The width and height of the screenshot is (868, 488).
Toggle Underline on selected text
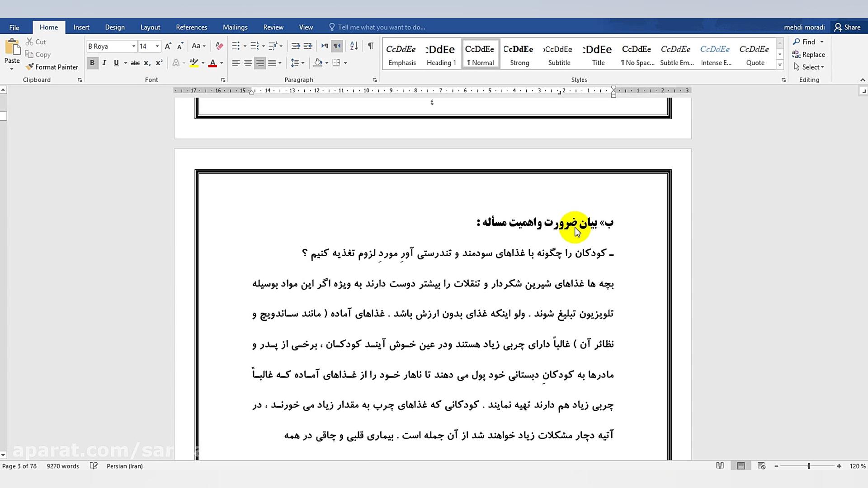[116, 63]
